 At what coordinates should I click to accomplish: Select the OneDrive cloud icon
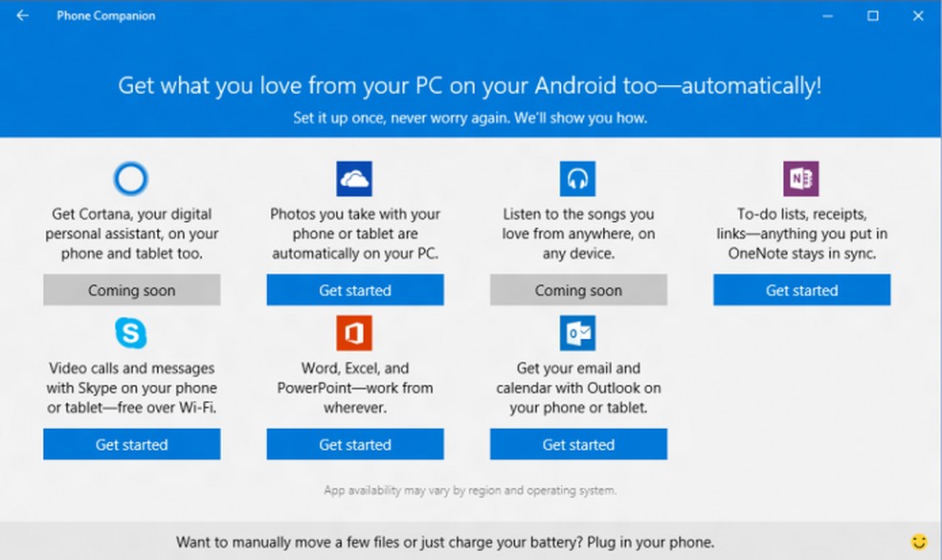[354, 177]
